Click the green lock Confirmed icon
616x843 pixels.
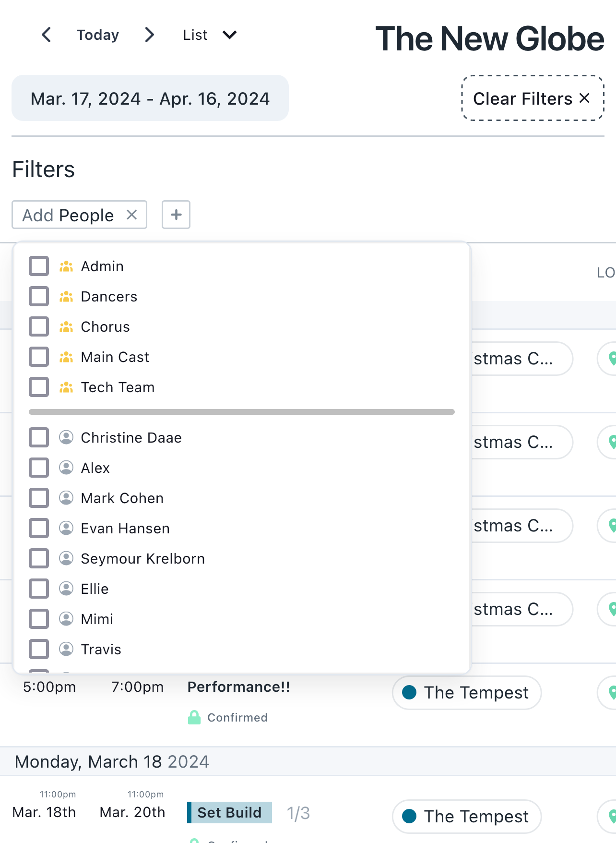194,717
